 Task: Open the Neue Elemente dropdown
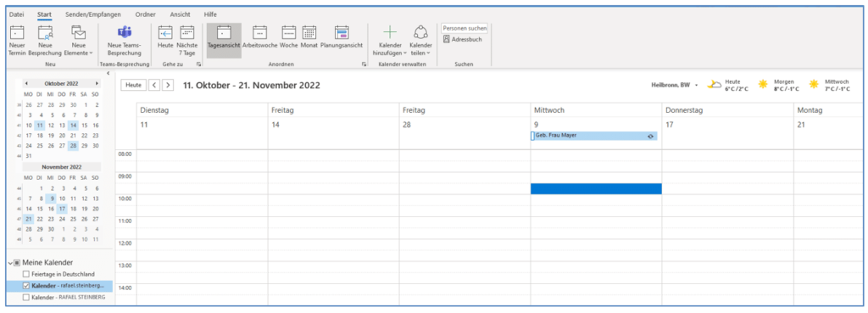pyautogui.click(x=79, y=41)
